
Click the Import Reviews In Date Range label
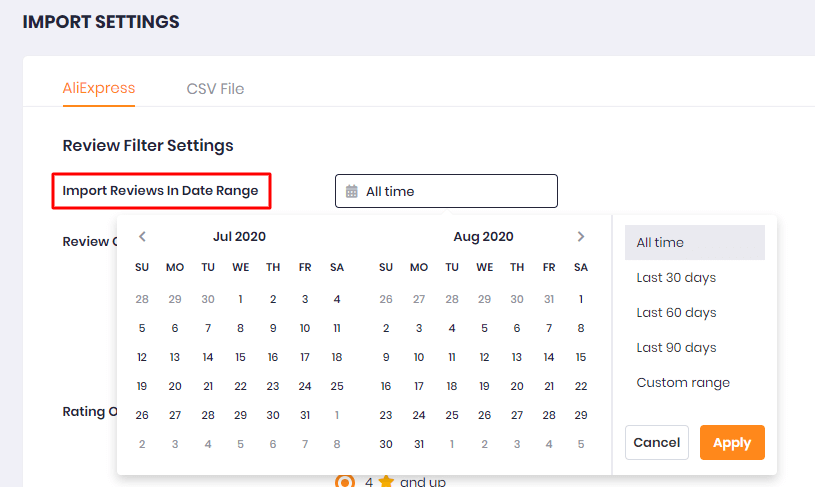point(161,191)
